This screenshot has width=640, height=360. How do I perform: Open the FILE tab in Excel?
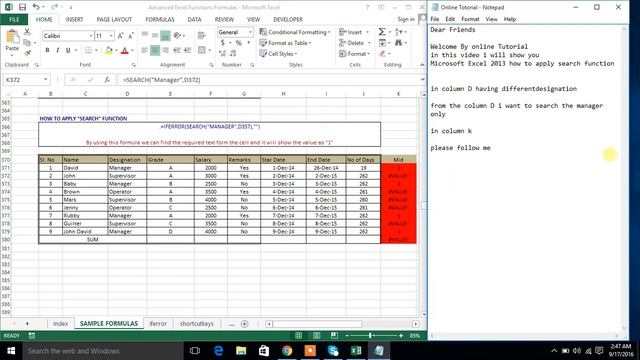(x=14, y=19)
